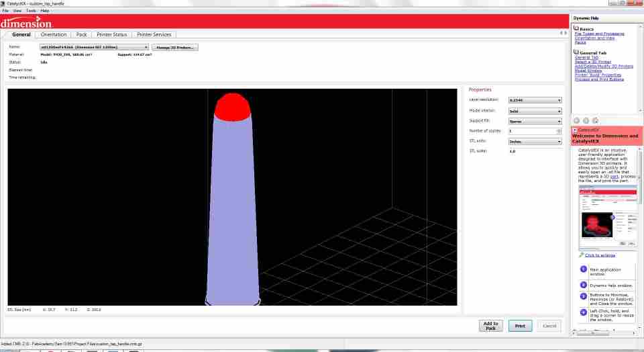Open the Add/Delete/Modify 3D Printers help link
The width and height of the screenshot is (644, 352).
click(x=604, y=67)
